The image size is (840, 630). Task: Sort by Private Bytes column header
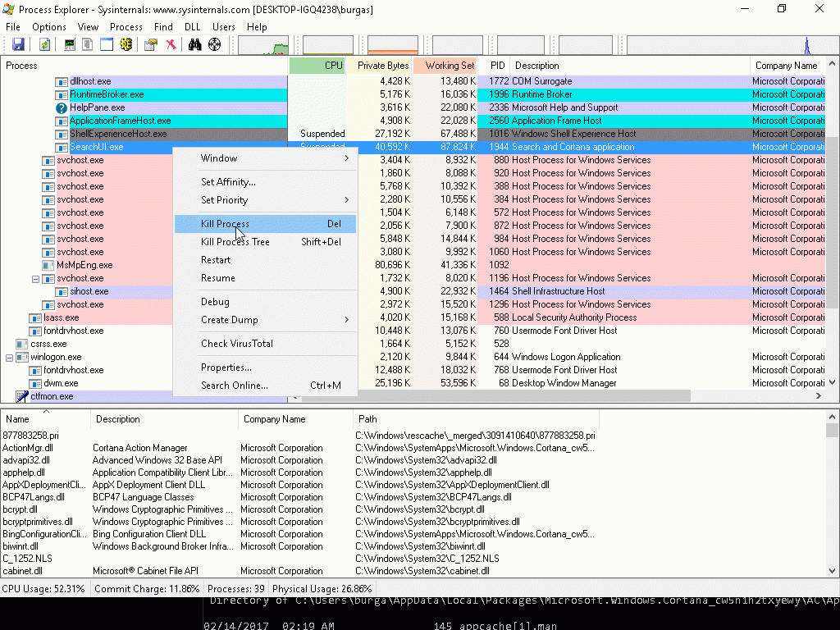point(380,66)
